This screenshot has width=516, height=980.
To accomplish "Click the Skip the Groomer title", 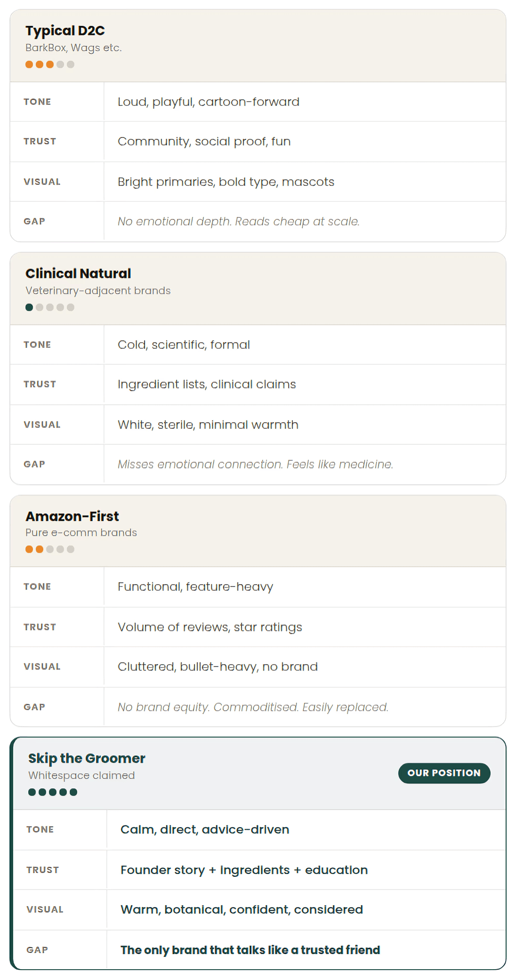I will (87, 758).
